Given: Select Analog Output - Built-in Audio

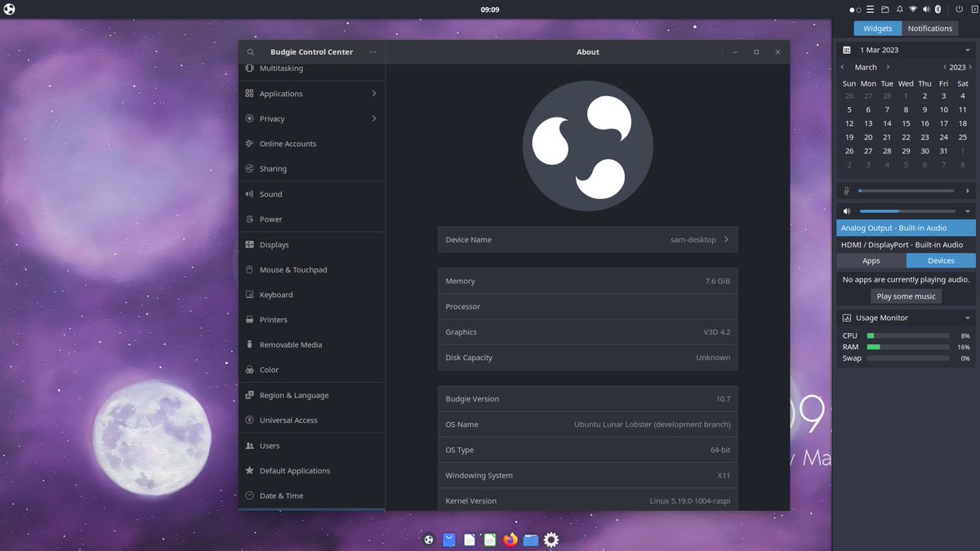Looking at the screenshot, I should (x=906, y=228).
